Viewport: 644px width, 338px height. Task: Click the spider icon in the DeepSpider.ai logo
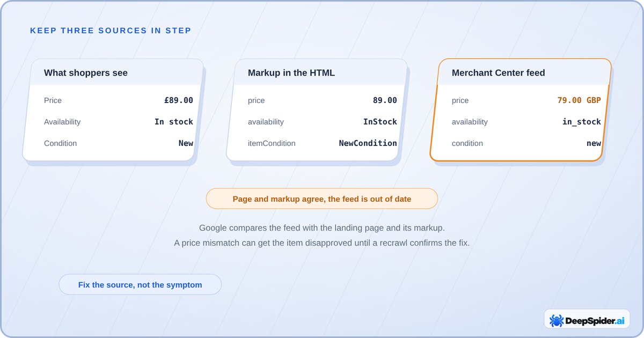[557, 321]
